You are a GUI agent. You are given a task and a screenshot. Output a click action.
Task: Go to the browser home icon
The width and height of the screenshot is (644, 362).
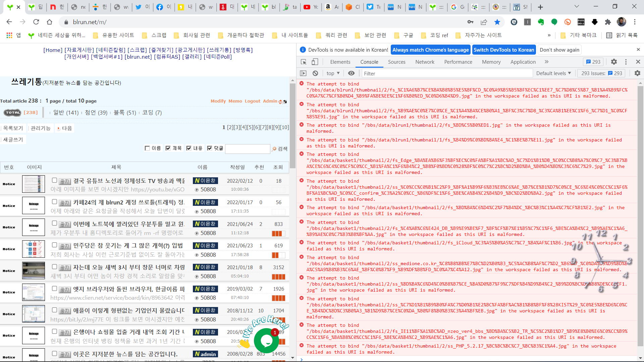pyautogui.click(x=49, y=22)
